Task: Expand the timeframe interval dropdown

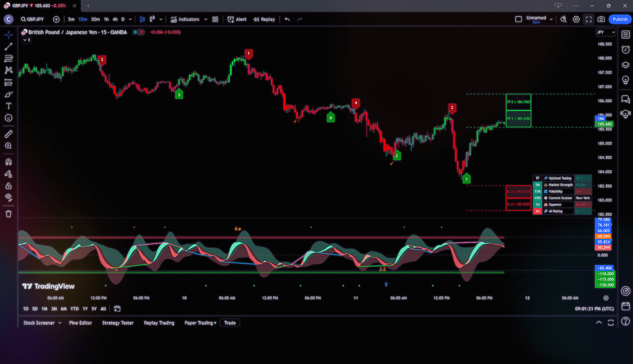Action: pos(130,19)
